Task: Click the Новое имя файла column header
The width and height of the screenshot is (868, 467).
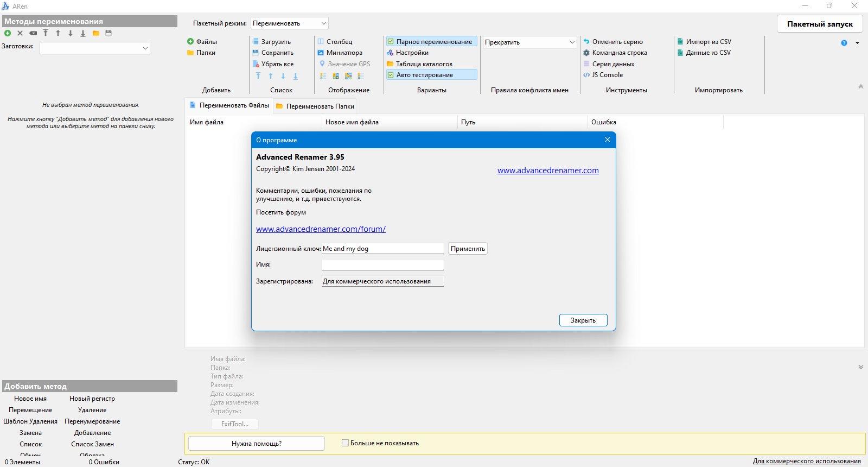Action: click(390, 122)
